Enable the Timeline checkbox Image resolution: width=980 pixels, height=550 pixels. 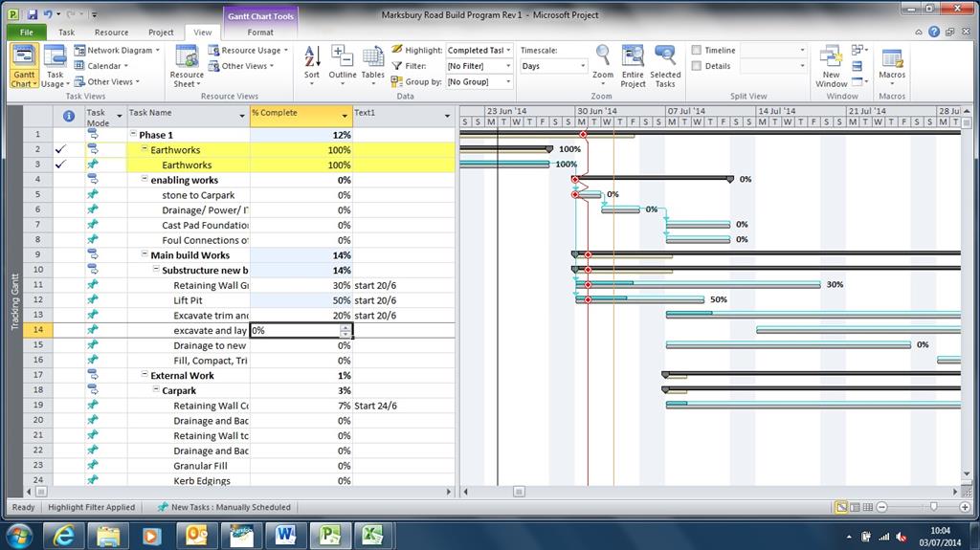pos(697,50)
